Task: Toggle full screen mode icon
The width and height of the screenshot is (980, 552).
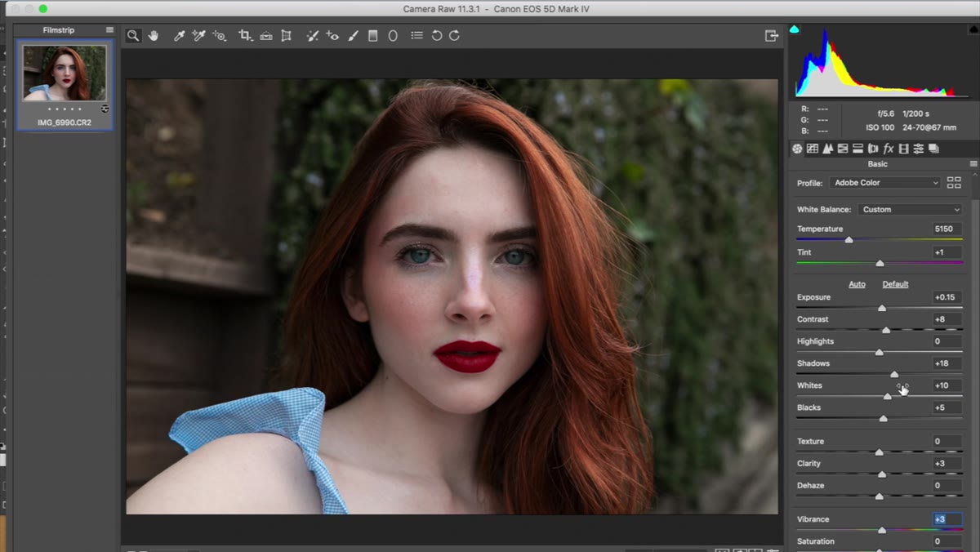Action: (x=771, y=36)
